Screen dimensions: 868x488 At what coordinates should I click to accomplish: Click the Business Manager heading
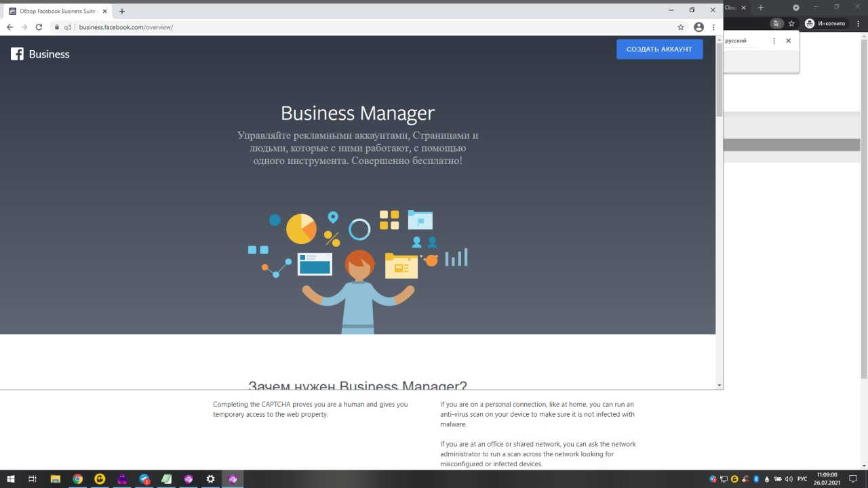tap(357, 113)
